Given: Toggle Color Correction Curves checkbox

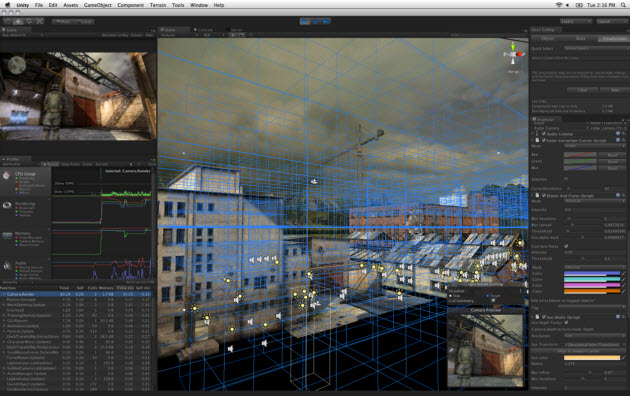Looking at the screenshot, I should point(544,140).
